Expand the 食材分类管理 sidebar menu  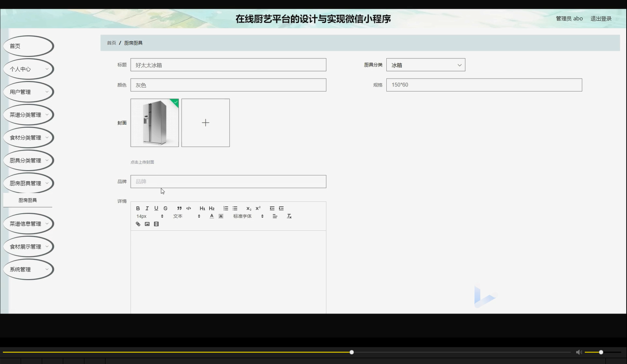(x=28, y=137)
